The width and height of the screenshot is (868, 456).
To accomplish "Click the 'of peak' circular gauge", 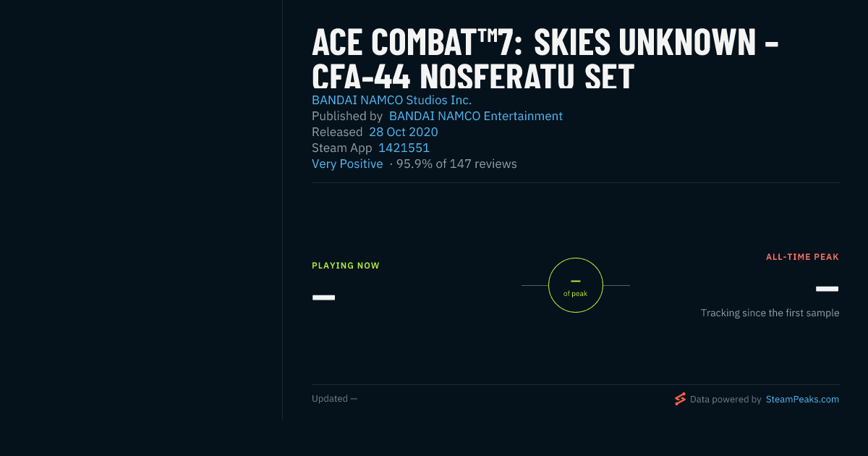I will (x=576, y=285).
